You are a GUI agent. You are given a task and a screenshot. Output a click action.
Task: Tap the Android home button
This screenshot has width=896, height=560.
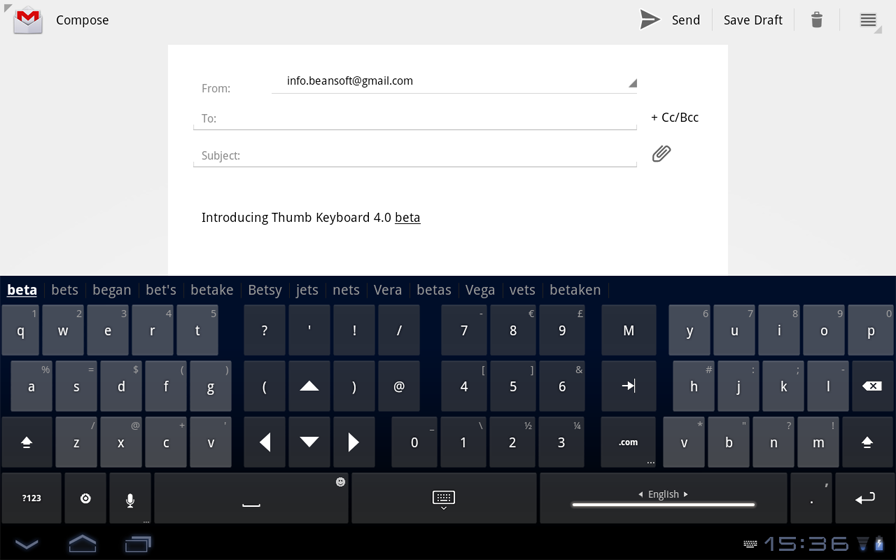pos(82,543)
